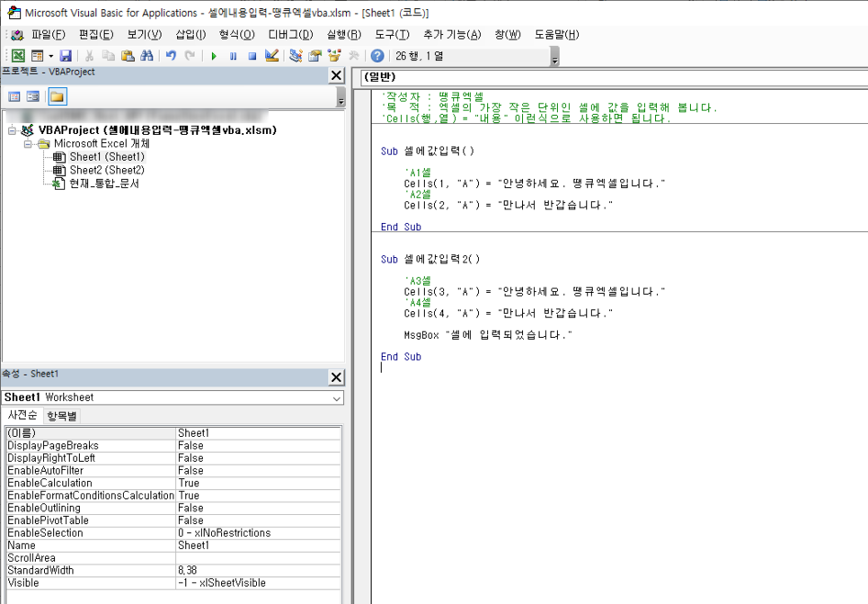Open VBA Help with the question mark icon
The width and height of the screenshot is (868, 604).
(377, 56)
